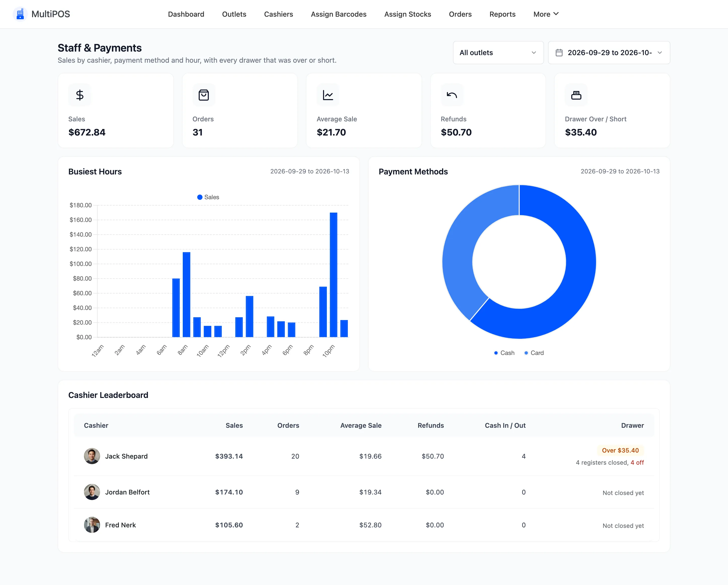Click the dollar sign Sales icon
The width and height of the screenshot is (728, 585).
click(x=80, y=95)
